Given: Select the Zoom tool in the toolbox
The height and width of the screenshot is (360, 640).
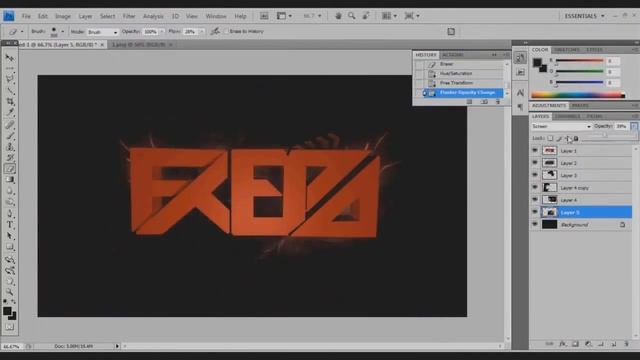Looking at the screenshot, I should click(x=10, y=292).
